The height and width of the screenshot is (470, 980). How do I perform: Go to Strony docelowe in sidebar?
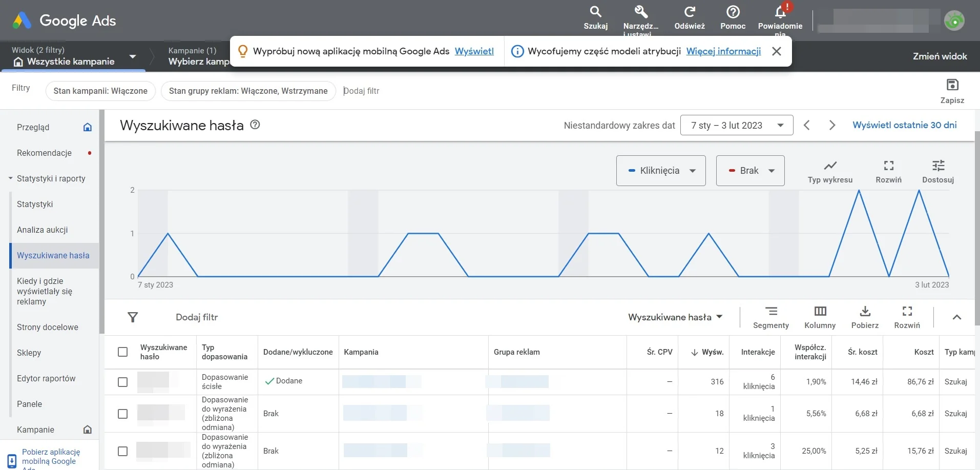coord(48,328)
